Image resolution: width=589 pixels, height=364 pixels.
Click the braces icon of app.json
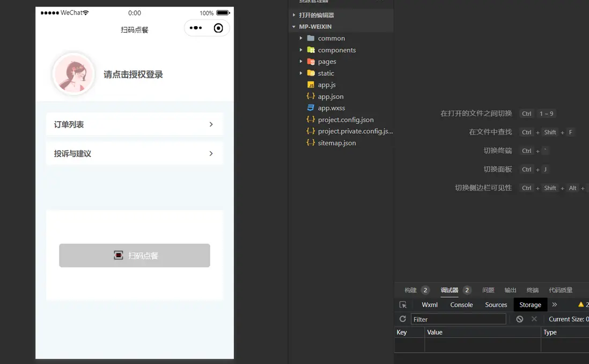(x=311, y=96)
